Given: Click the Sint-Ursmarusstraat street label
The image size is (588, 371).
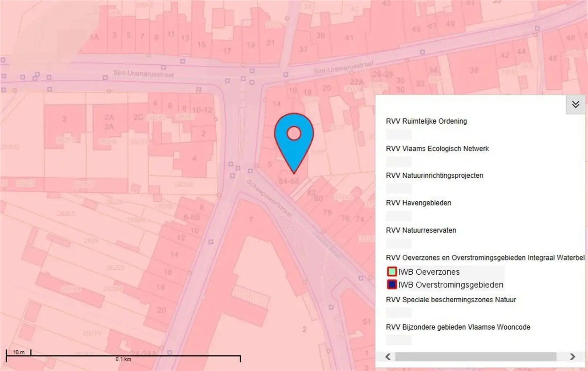Looking at the screenshot, I should click(x=145, y=73).
